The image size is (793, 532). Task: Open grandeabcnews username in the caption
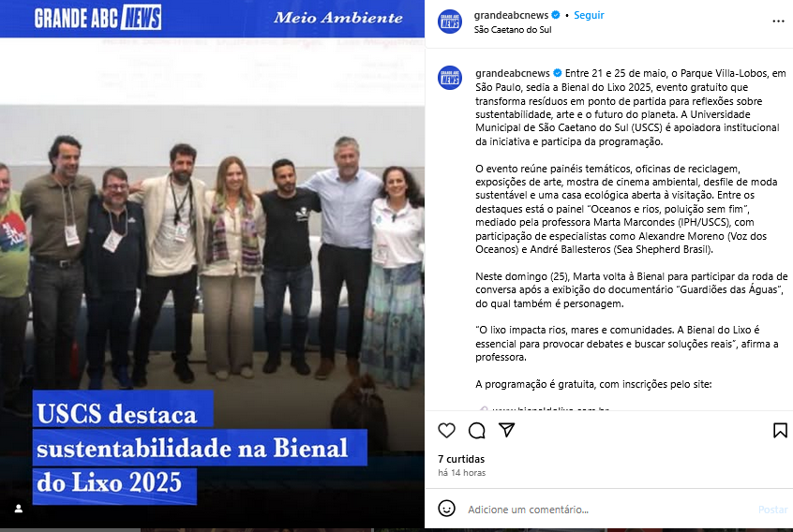point(513,73)
